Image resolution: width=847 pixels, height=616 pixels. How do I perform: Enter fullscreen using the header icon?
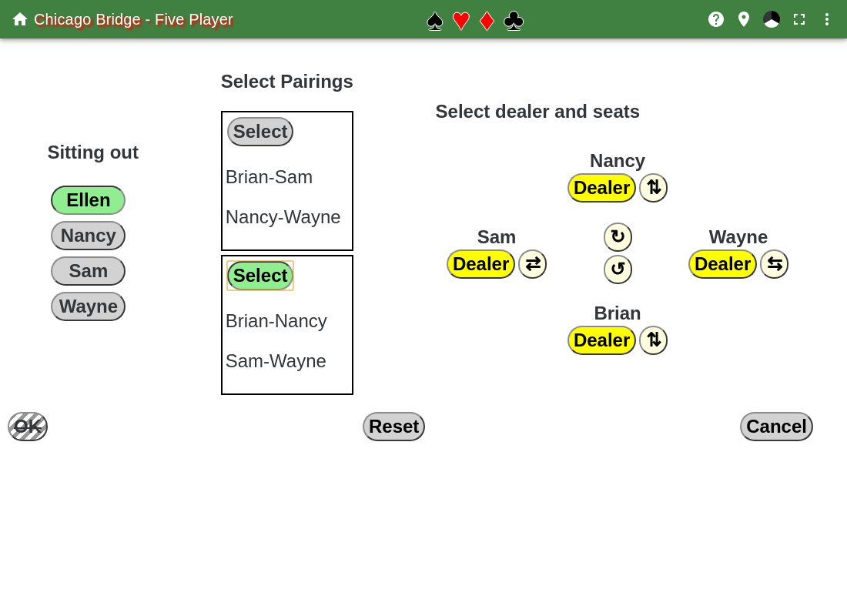click(799, 19)
